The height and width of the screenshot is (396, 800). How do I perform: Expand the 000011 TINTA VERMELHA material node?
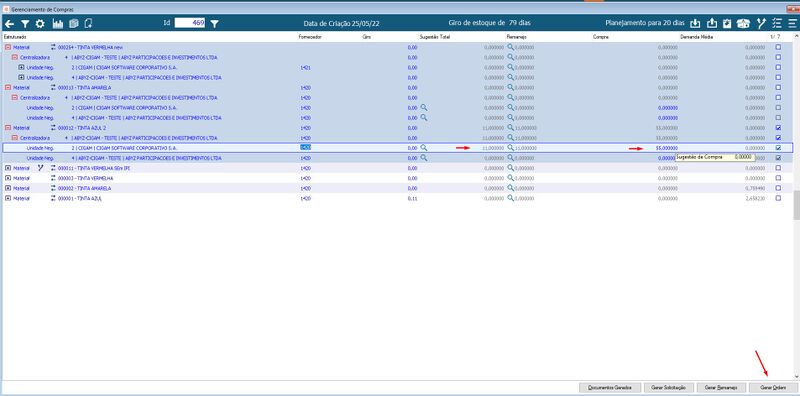[x=8, y=168]
